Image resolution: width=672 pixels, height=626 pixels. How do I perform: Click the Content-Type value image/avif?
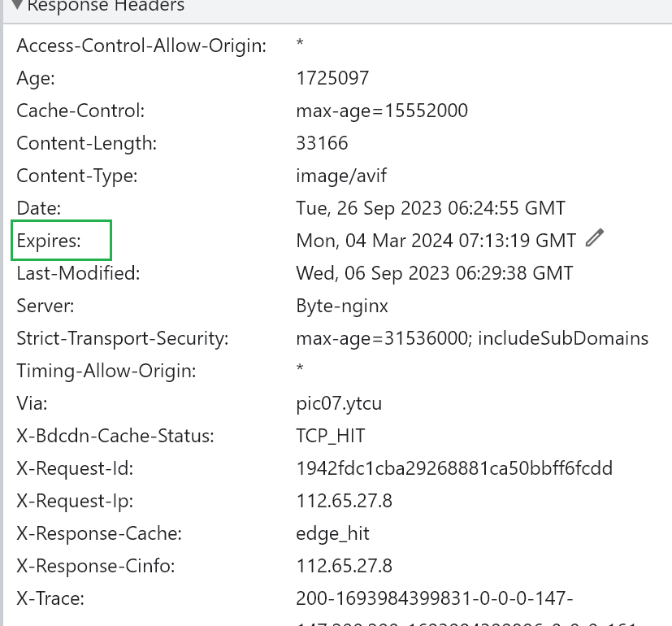(x=341, y=176)
